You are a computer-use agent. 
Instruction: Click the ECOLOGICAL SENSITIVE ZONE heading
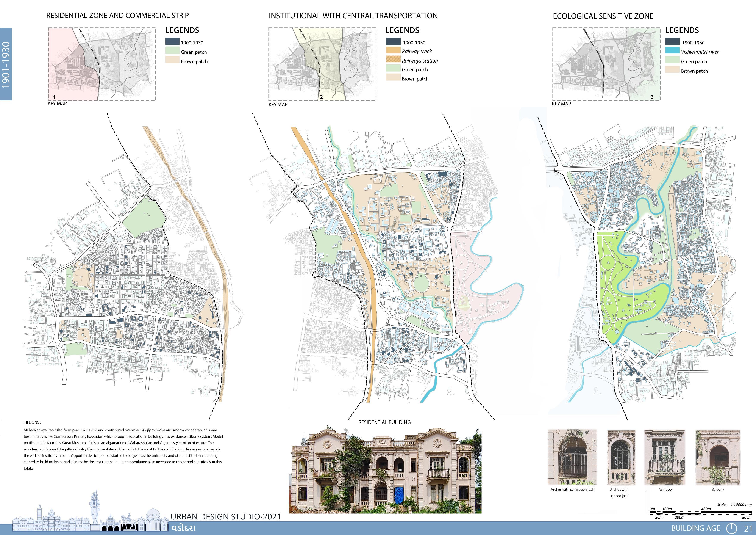point(603,16)
